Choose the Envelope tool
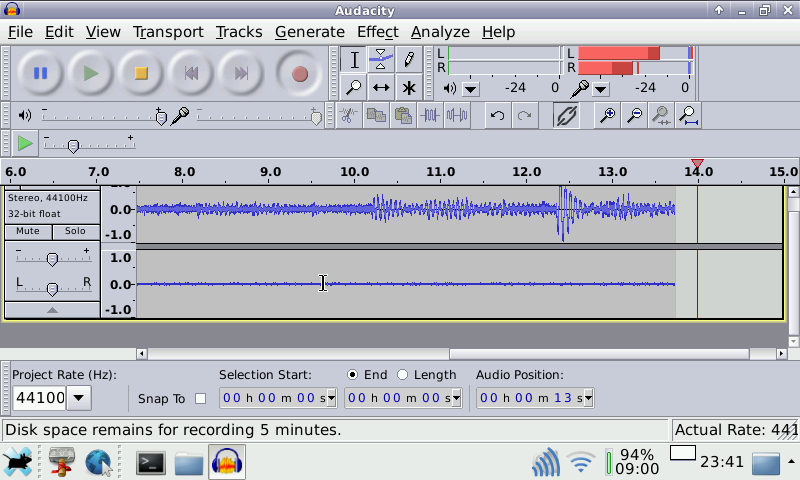The image size is (800, 480). 381,60
